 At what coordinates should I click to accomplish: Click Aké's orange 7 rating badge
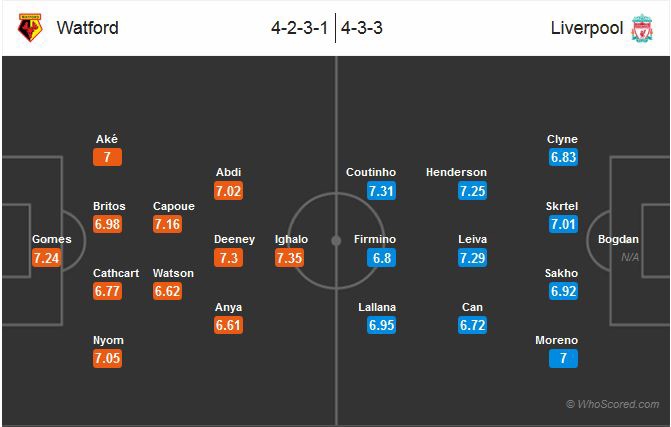(107, 157)
